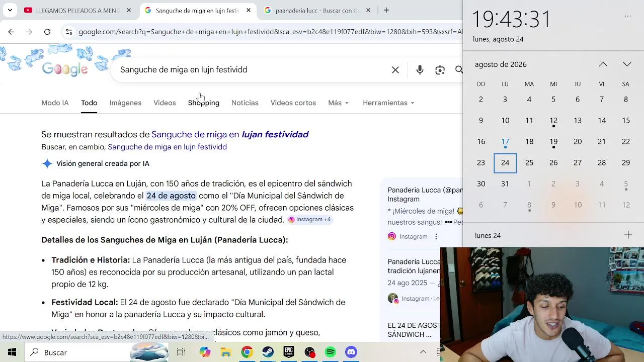
Task: Click the taskbar Buscar search box
Action: point(97,352)
